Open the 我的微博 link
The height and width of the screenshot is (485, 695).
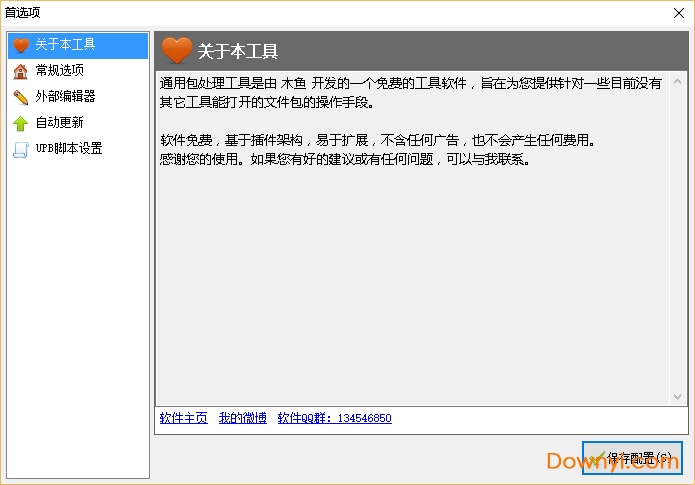pyautogui.click(x=242, y=418)
